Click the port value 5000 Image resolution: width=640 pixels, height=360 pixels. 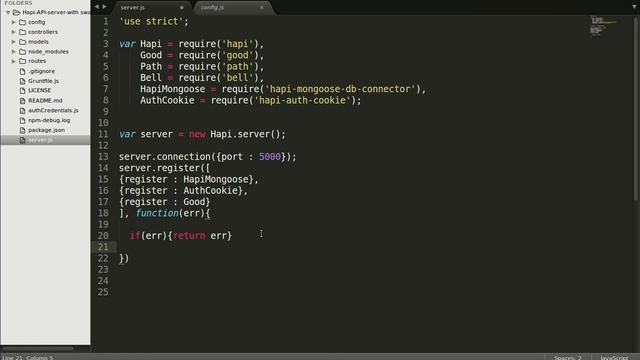270,157
